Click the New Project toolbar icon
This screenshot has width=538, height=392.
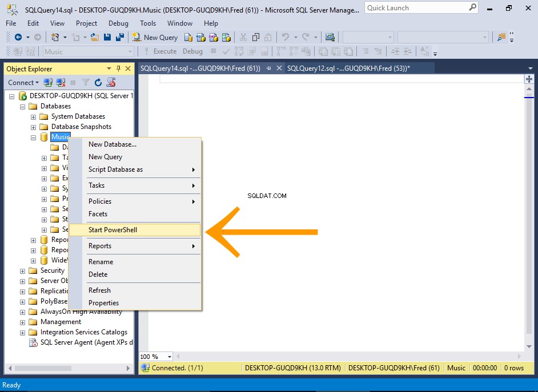[55, 37]
